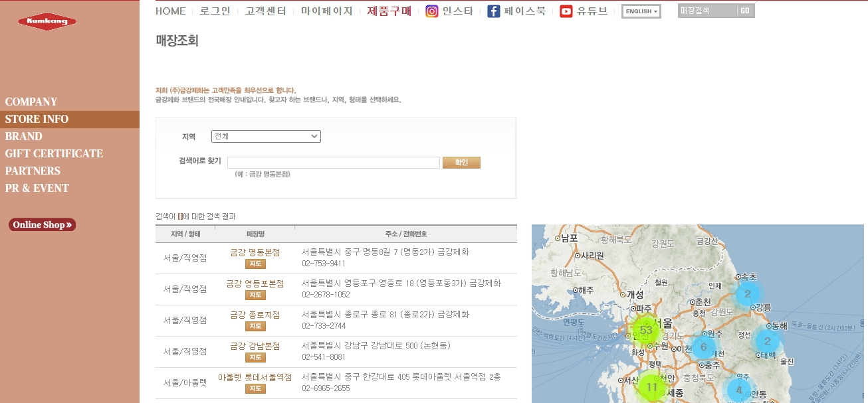Open the ENGLISH language dropdown
868x403 pixels.
[641, 11]
